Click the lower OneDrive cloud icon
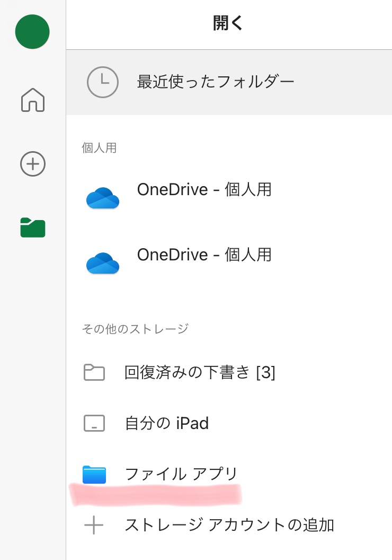392x560 pixels. coord(102,263)
